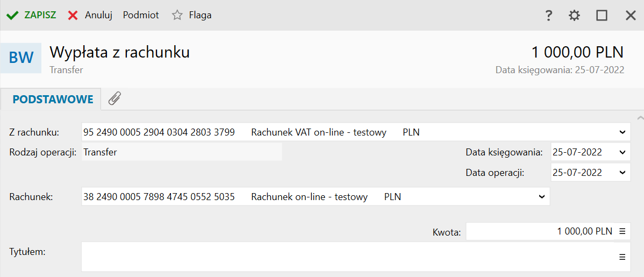Click the BW document type badge
This screenshot has width=644, height=277.
click(21, 58)
